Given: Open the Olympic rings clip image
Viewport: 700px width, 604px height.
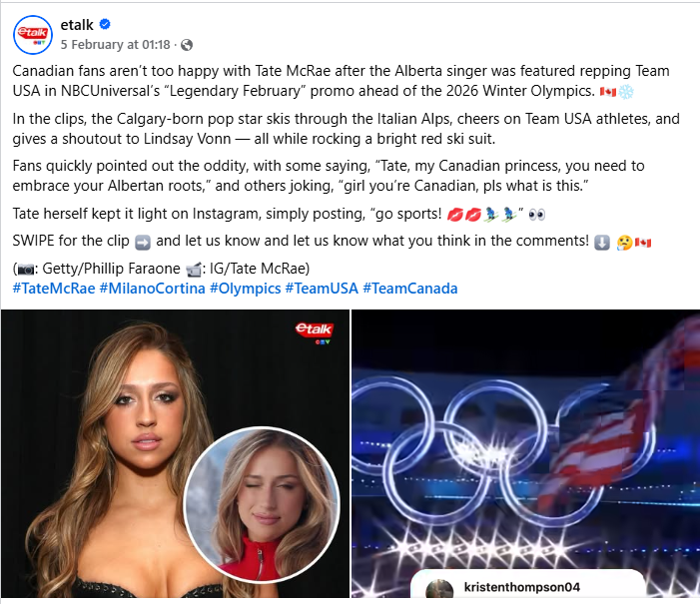Looking at the screenshot, I should [x=525, y=453].
